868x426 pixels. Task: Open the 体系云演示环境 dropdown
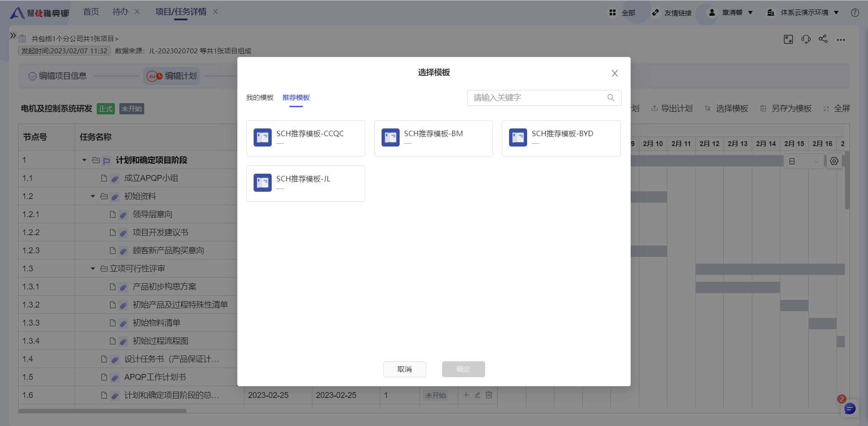click(x=803, y=13)
